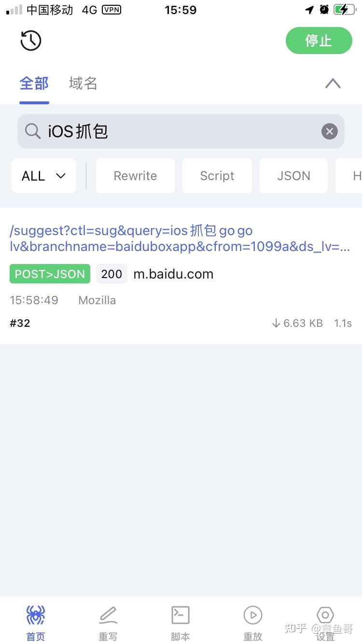Clear the search text with X icon
The image size is (362, 644).
pos(330,131)
